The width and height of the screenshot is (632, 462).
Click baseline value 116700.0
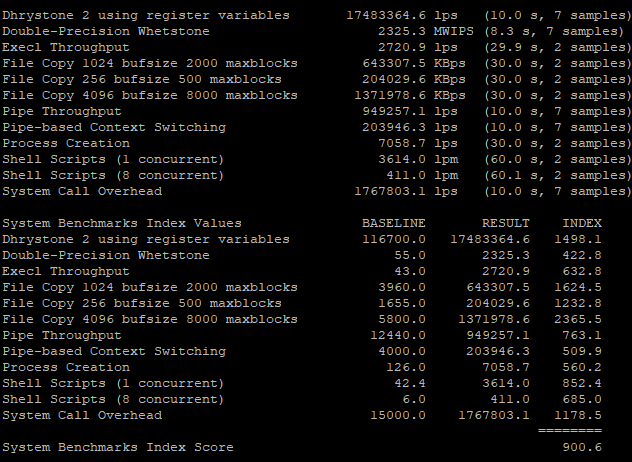[393, 239]
